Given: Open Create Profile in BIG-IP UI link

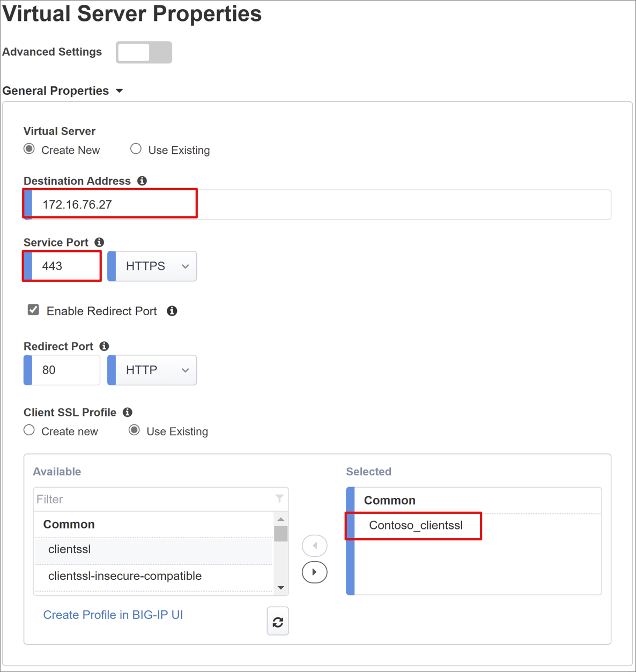Looking at the screenshot, I should coord(113,615).
